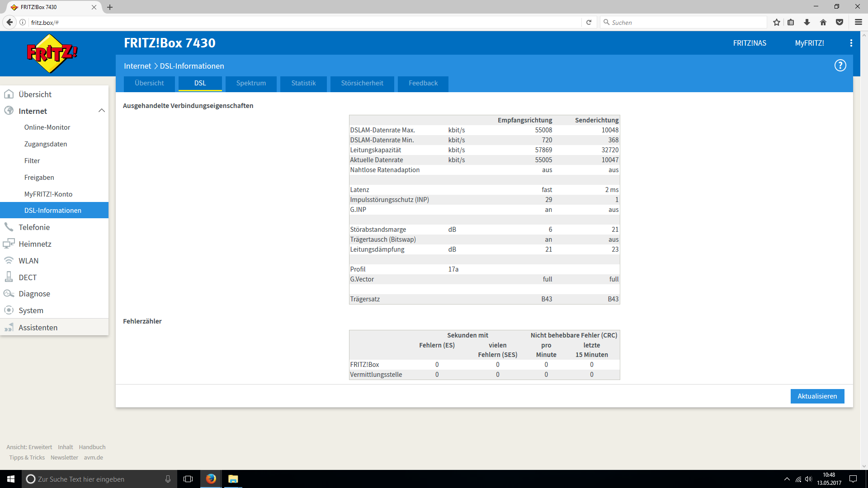Click the volume speaker tray icon
This screenshot has width=868, height=488.
coord(808,479)
